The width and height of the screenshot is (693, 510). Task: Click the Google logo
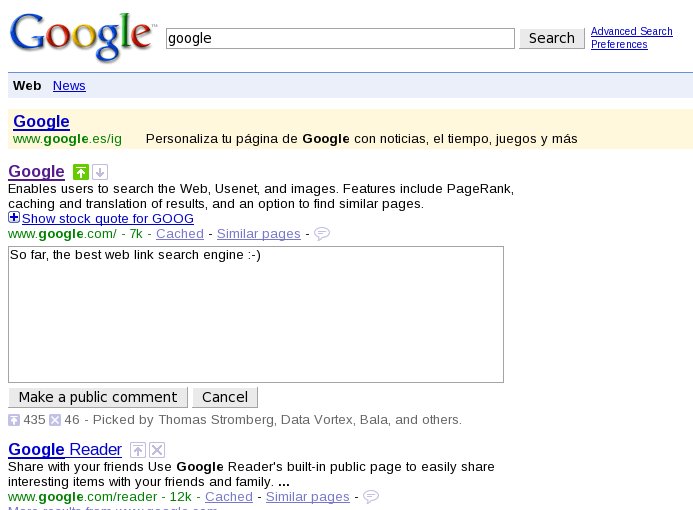84,37
